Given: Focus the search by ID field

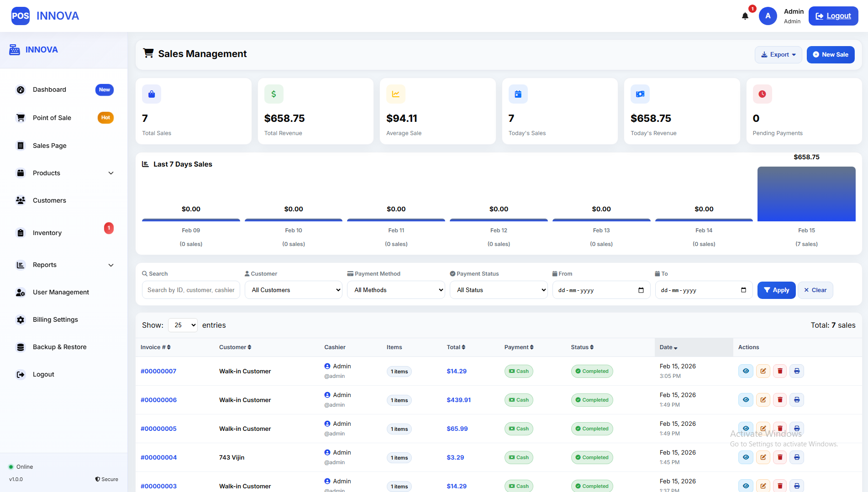Looking at the screenshot, I should point(191,290).
